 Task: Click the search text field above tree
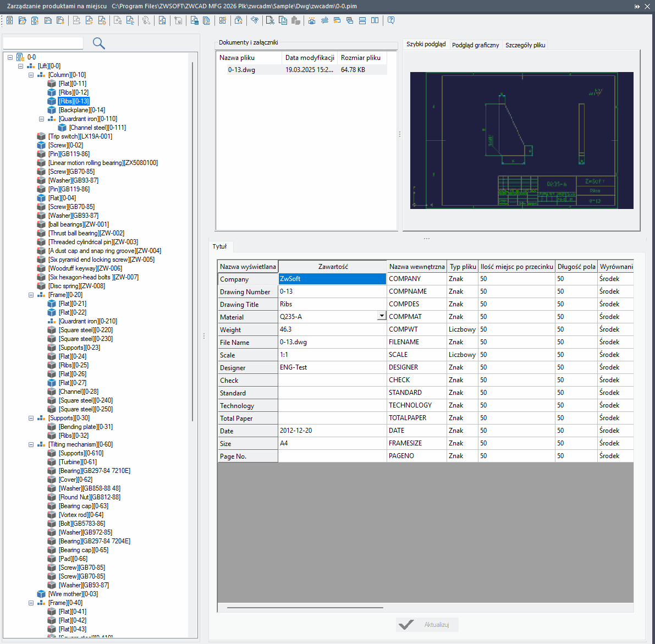point(43,43)
